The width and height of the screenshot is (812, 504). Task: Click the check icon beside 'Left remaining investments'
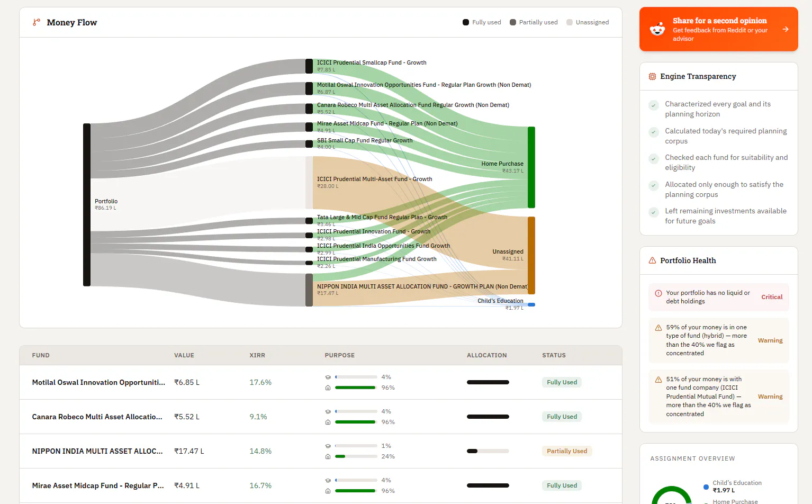654,212
